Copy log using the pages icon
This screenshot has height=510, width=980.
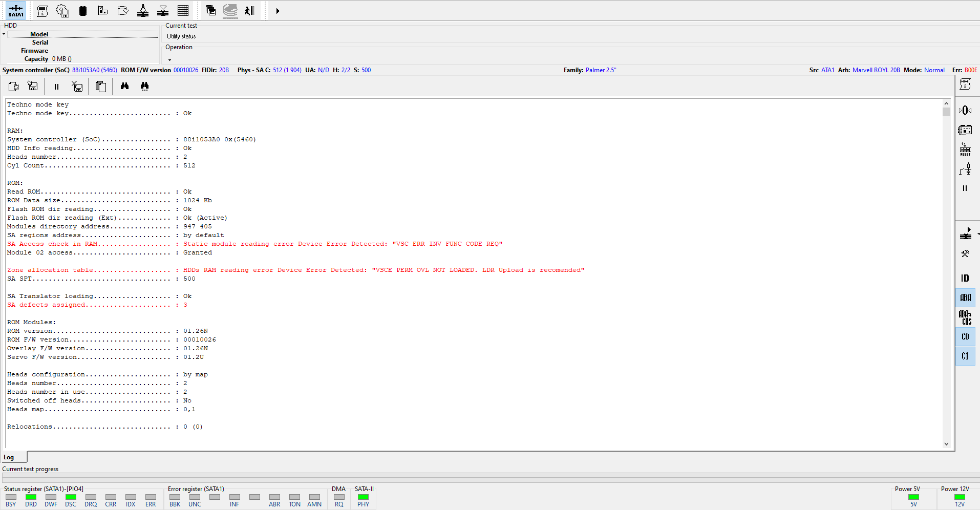pos(101,87)
